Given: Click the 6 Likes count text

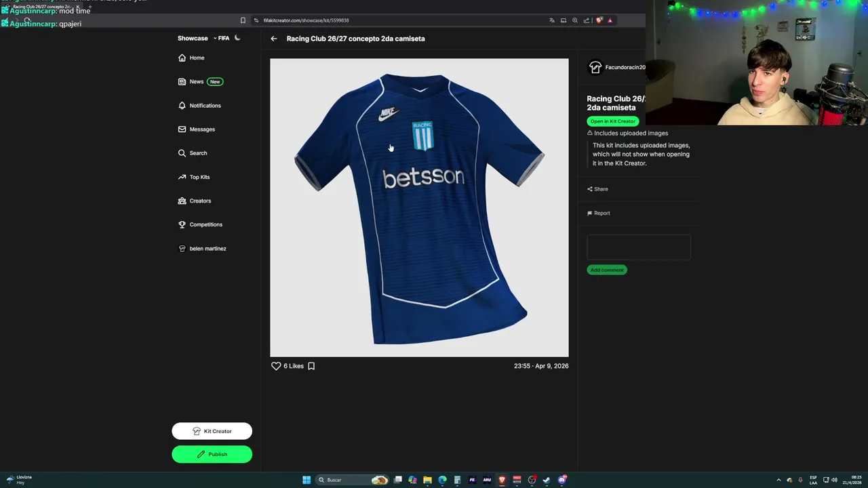Looking at the screenshot, I should coord(294,366).
